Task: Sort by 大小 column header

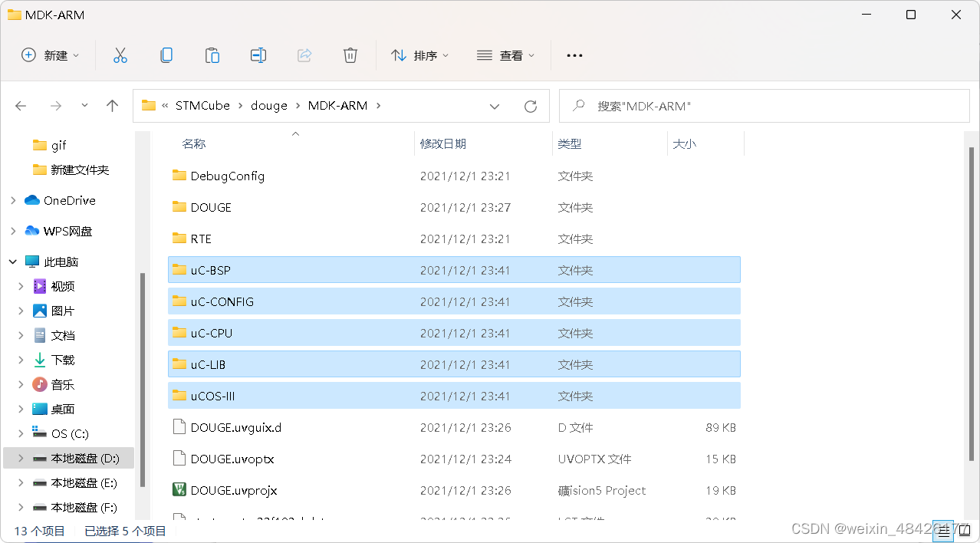Action: pos(685,143)
